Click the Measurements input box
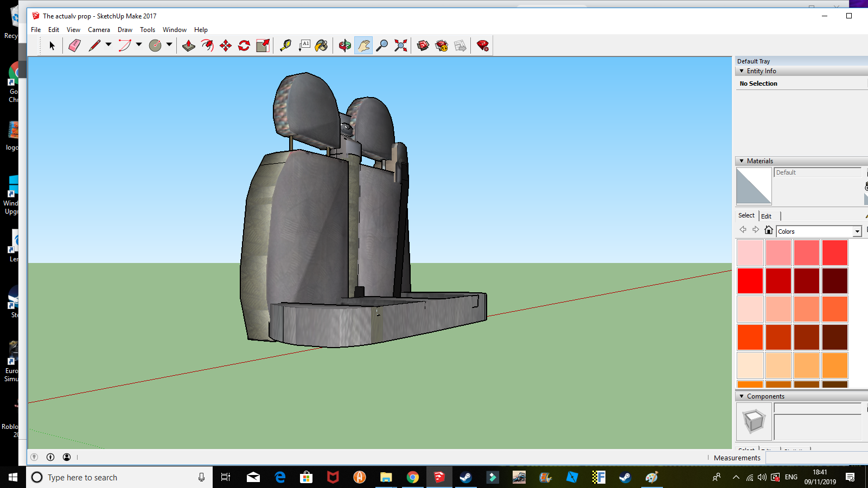The image size is (868, 488). [x=816, y=458]
